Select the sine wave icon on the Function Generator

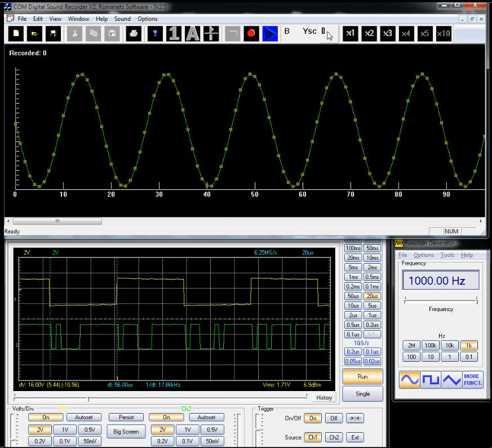tap(410, 379)
